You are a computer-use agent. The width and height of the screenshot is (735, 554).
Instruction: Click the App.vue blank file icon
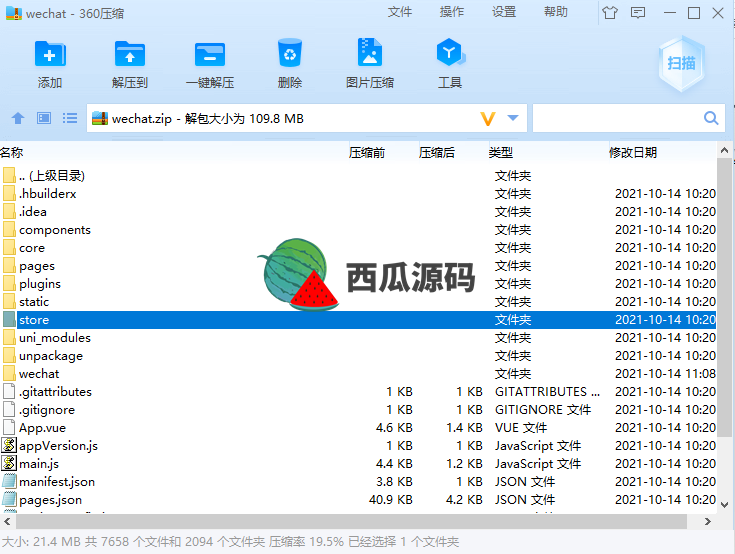tap(9, 427)
